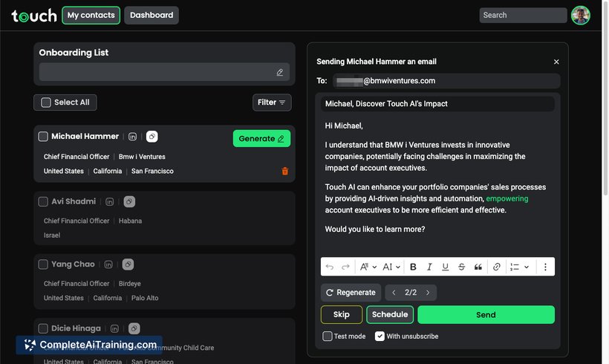Open Yang Chao's LinkedIn icon
The width and height of the screenshot is (609, 364).
108,264
